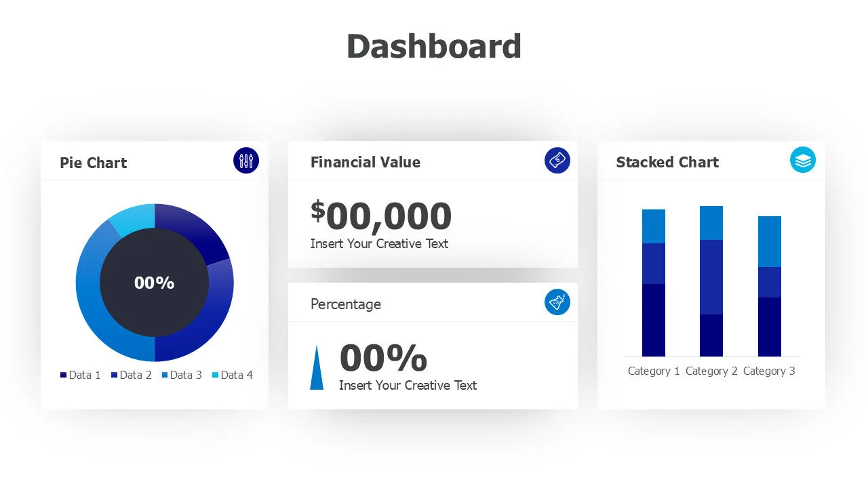This screenshot has width=868, height=488.
Task: Select the Data 1 legend color square
Action: click(x=64, y=375)
